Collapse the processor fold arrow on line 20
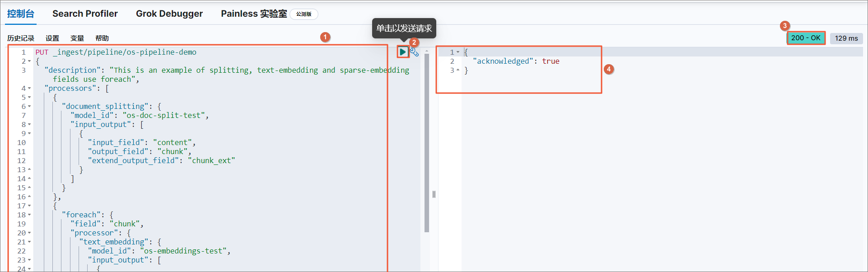868x272 pixels. [29, 233]
